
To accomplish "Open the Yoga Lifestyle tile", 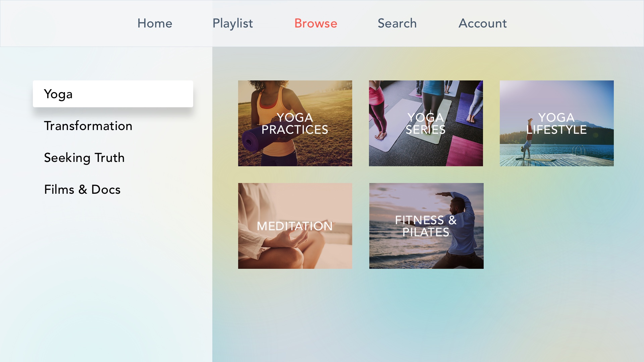I will point(557,123).
